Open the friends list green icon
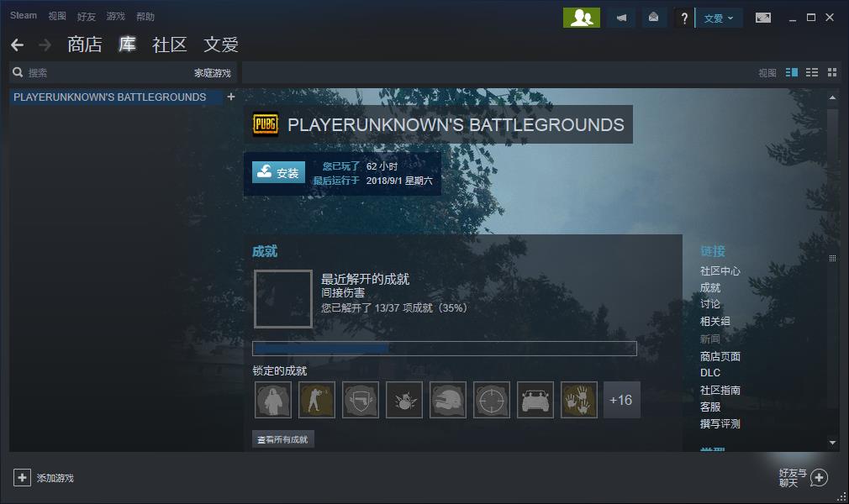 582,18
